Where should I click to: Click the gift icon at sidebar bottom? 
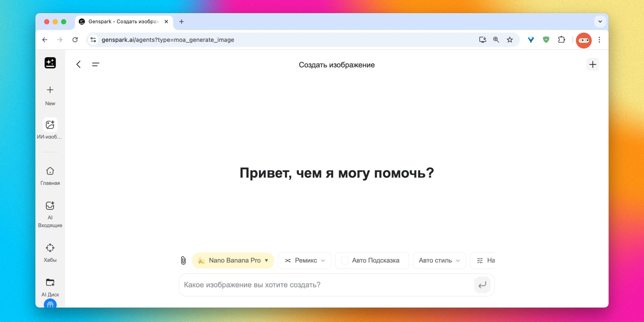point(50,304)
